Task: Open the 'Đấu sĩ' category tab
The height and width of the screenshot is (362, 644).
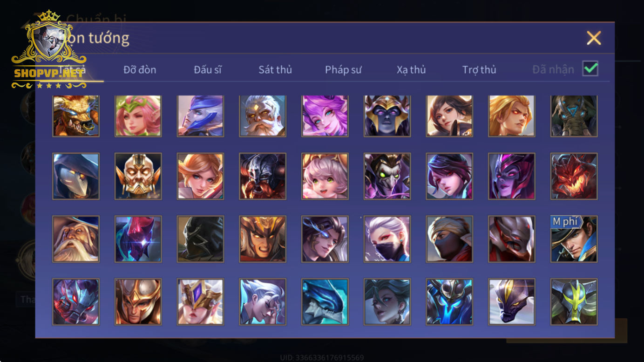Action: point(208,70)
